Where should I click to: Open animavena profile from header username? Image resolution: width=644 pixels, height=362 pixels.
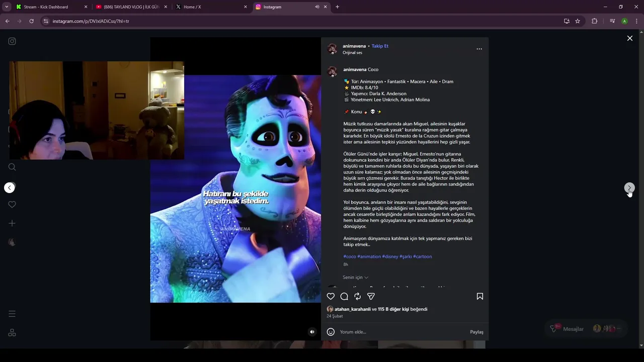tap(354, 46)
